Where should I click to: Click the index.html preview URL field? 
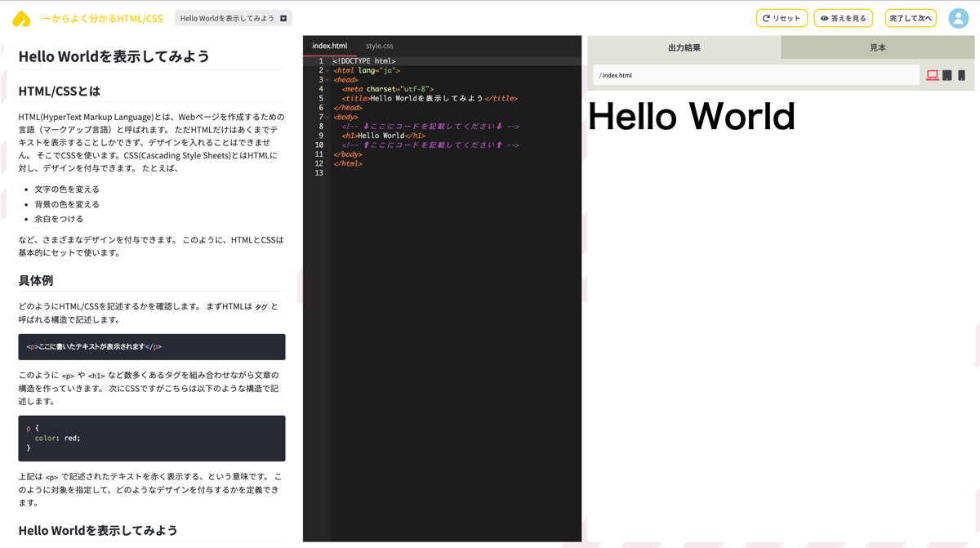(755, 75)
